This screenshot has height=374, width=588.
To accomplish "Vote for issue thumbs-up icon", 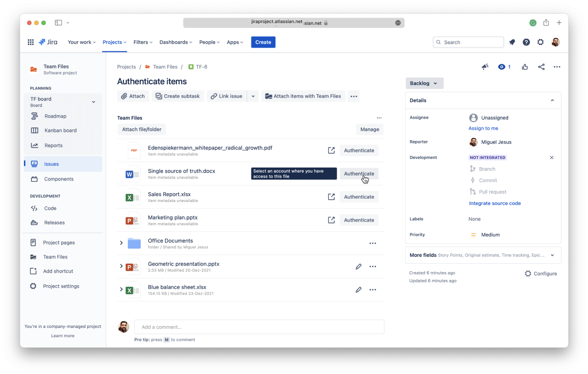I will [x=525, y=67].
